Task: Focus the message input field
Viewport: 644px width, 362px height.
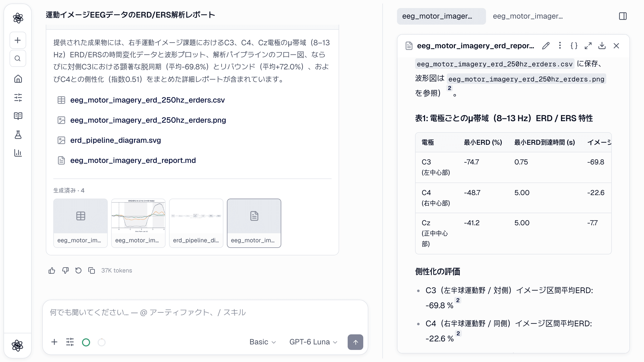Action: [x=205, y=312]
